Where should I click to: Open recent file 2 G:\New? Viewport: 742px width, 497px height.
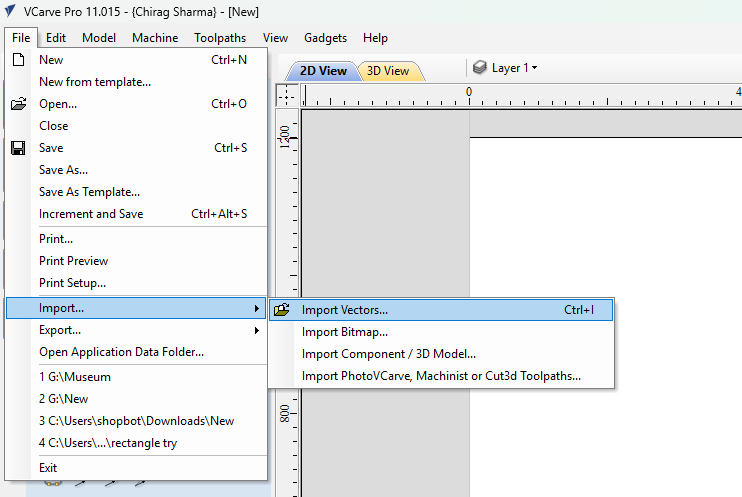[136, 399]
